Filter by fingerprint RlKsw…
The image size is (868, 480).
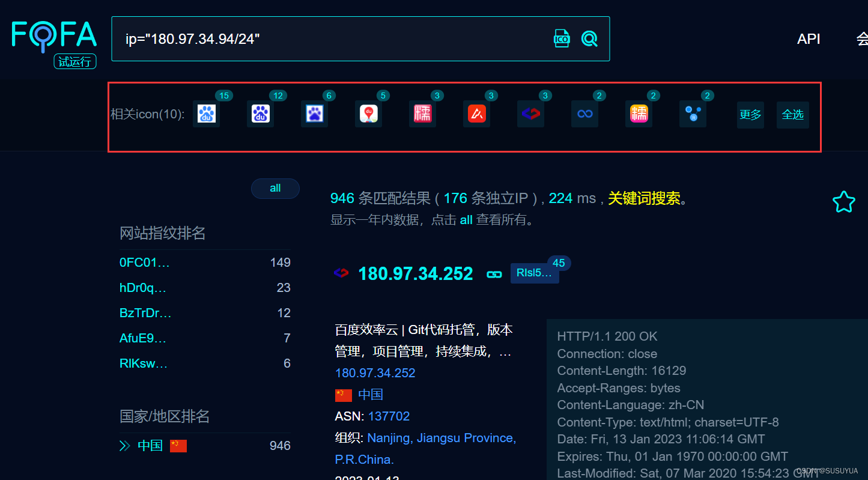tap(144, 363)
